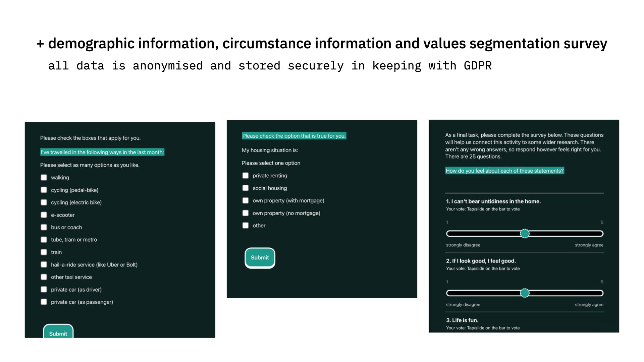
Task: Check 'own property (with mortgage)' option
Action: pos(246,201)
